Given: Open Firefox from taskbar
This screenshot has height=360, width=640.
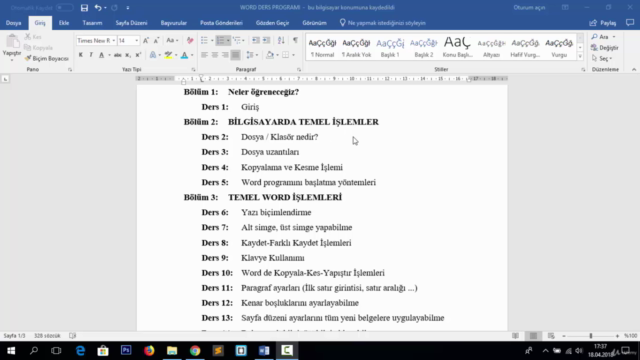Looking at the screenshot, I should 149,351.
